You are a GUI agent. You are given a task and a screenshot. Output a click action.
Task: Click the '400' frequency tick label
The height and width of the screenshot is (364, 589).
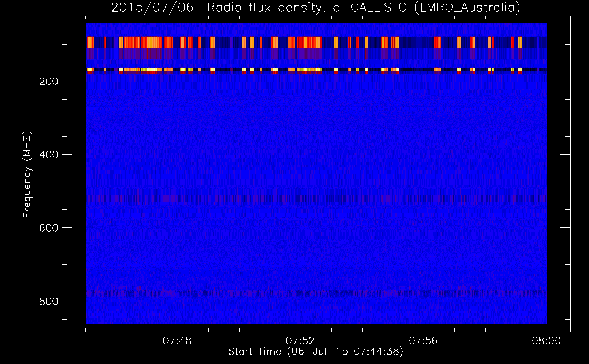(x=49, y=155)
